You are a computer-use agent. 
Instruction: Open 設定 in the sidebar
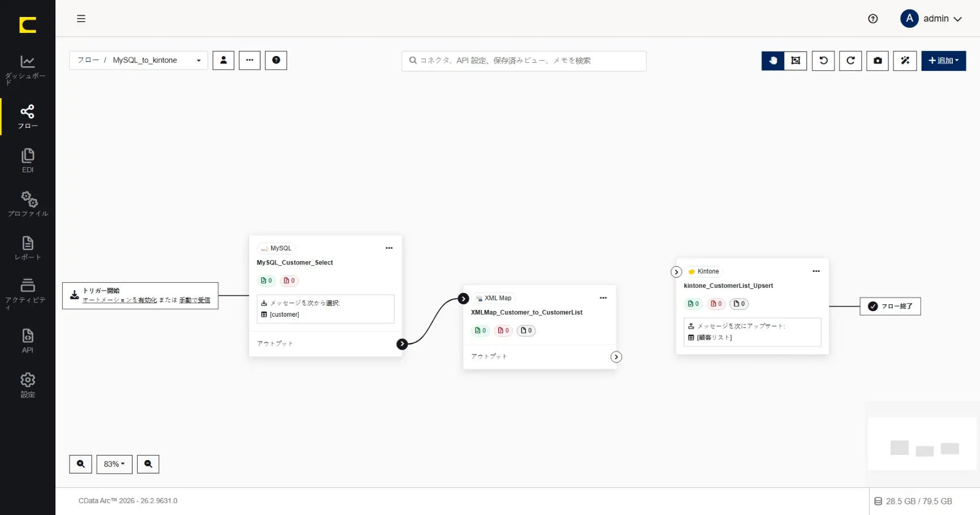pos(27,385)
